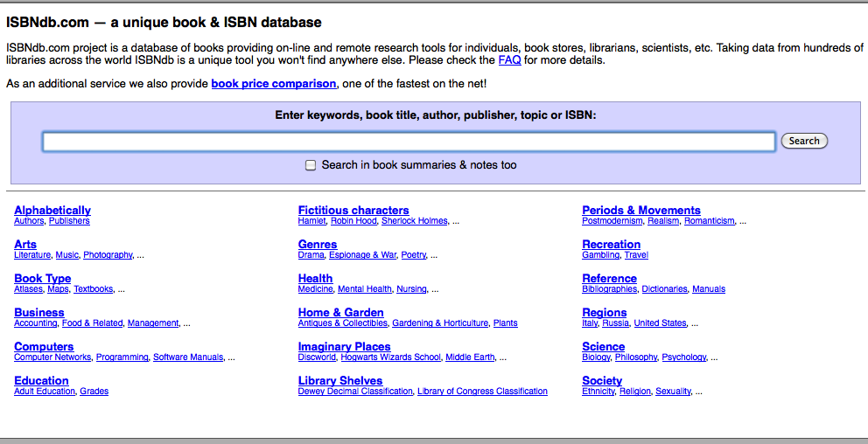Visit the Nursing link

point(412,289)
